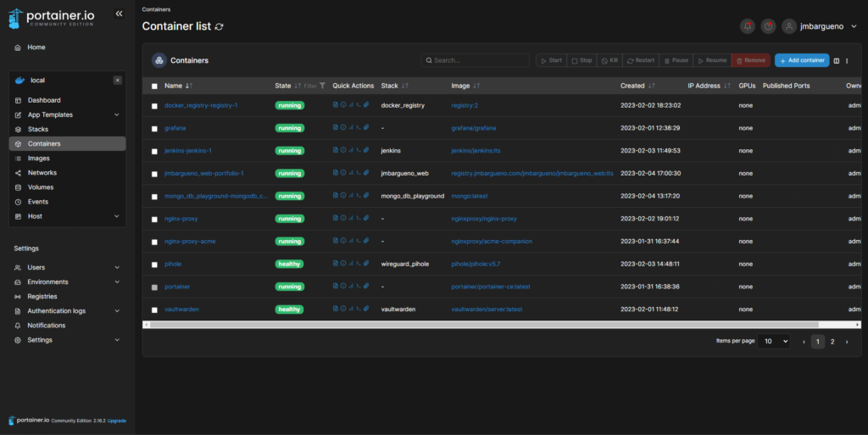Click the Upgrade link in footer
Viewport: 868px width, 435px height.
pos(116,421)
